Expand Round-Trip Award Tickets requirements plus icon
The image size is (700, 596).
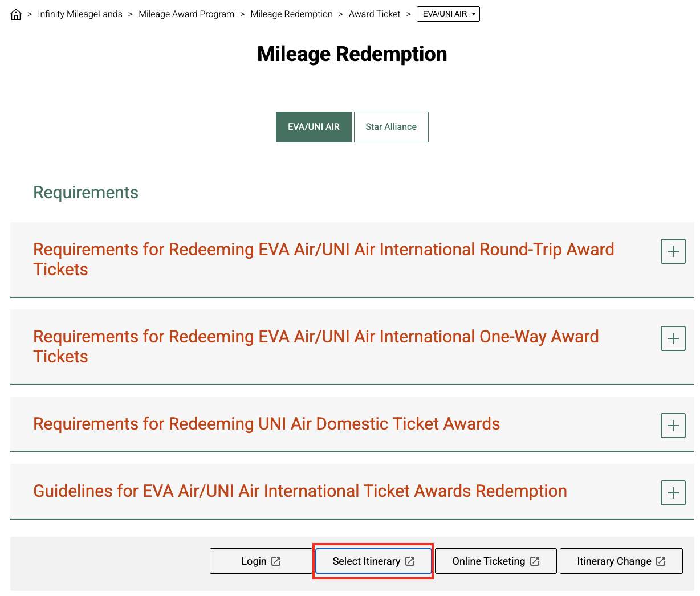(673, 251)
